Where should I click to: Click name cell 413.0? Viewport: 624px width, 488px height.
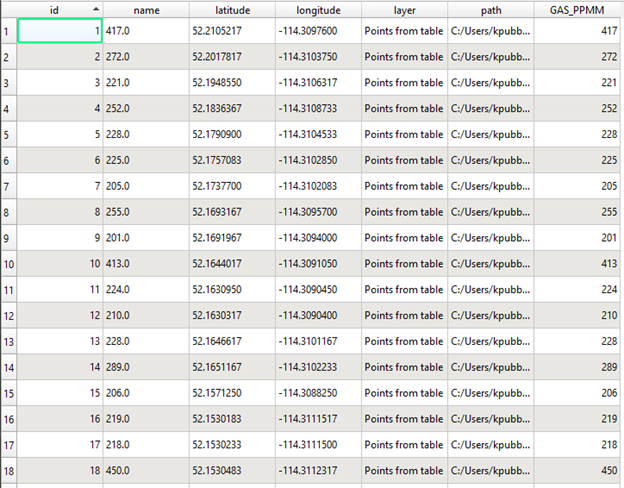click(146, 264)
